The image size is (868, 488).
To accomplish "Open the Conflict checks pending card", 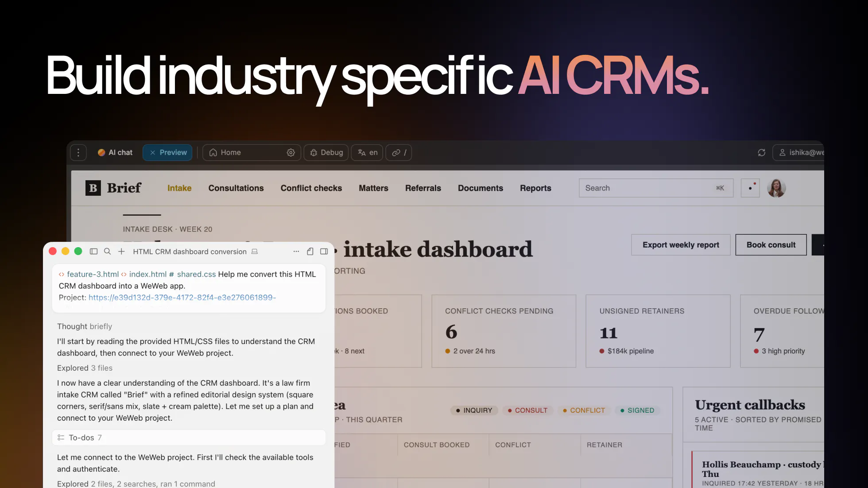I will point(504,331).
